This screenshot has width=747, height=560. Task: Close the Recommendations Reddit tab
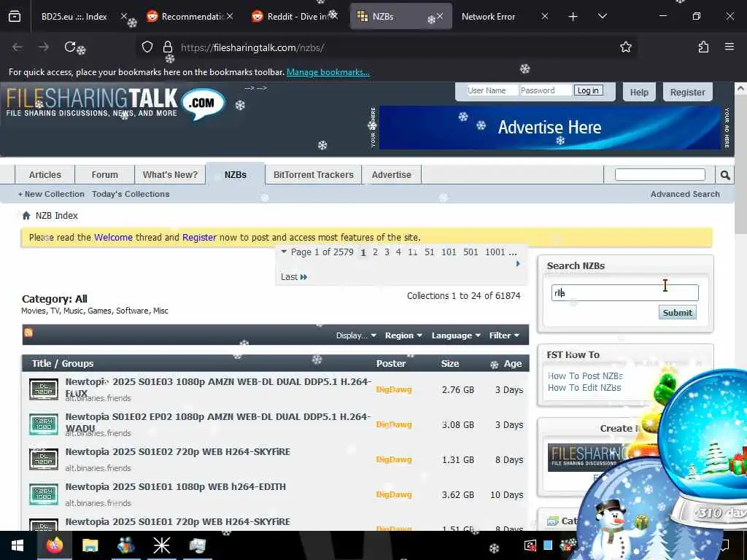pyautogui.click(x=230, y=16)
